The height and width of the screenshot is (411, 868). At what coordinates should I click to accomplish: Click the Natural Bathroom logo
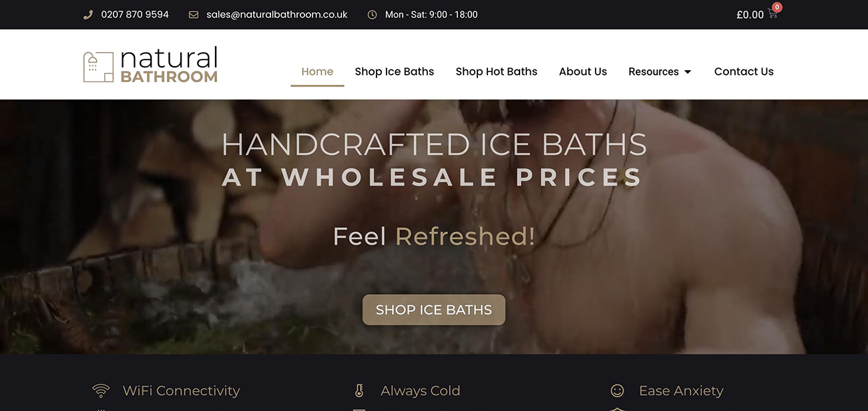tap(150, 65)
